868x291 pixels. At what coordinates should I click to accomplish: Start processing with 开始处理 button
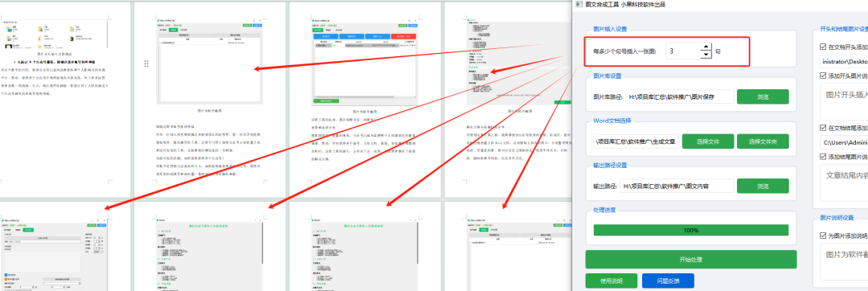coord(691,260)
